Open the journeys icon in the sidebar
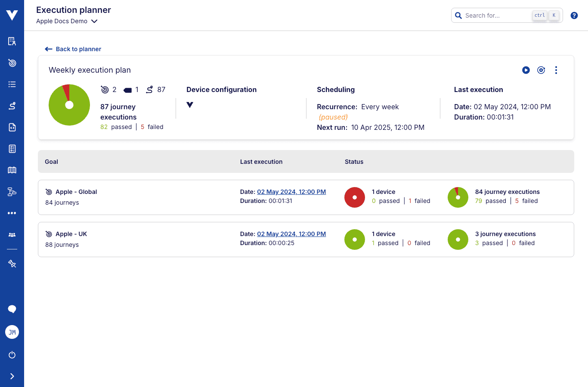This screenshot has width=588, height=387. point(12,105)
